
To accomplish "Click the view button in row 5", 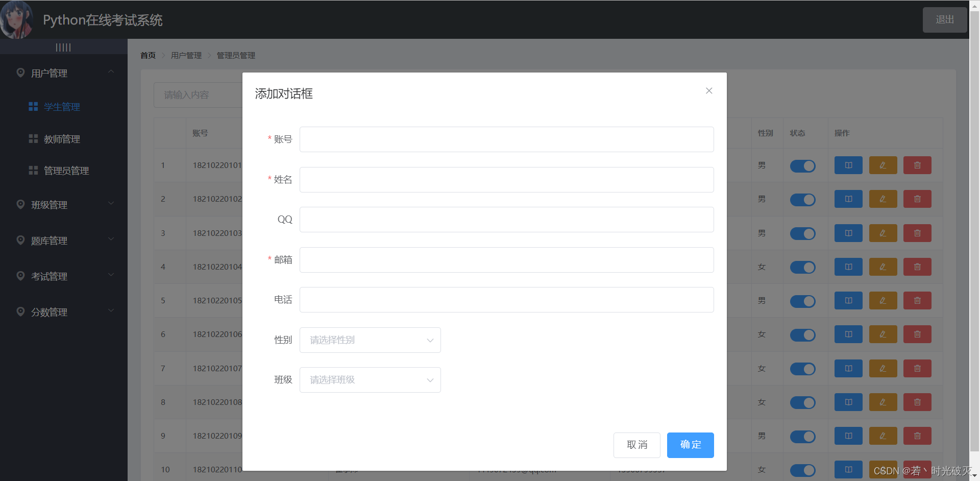I will [x=848, y=301].
